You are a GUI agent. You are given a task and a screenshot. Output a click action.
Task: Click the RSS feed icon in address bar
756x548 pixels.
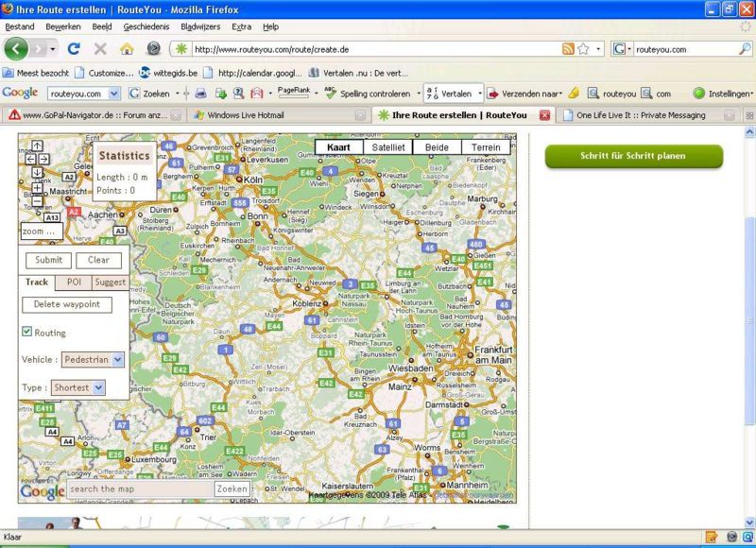click(x=569, y=49)
